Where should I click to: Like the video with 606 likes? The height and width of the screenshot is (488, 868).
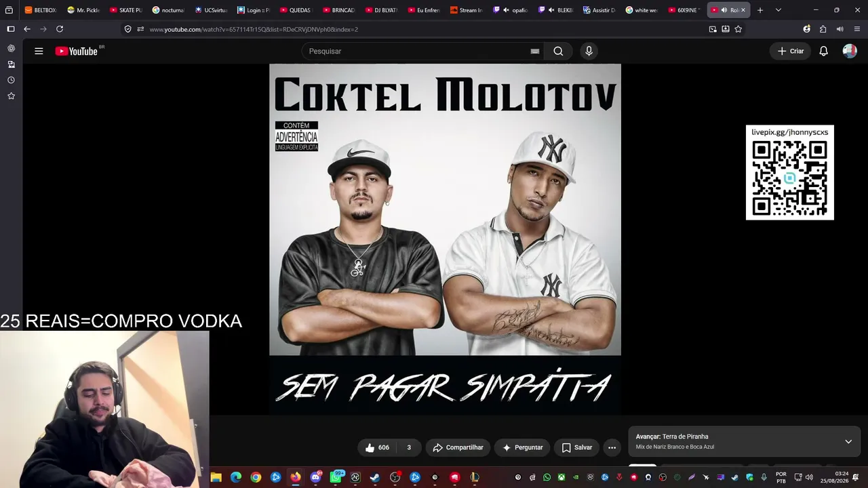point(377,447)
